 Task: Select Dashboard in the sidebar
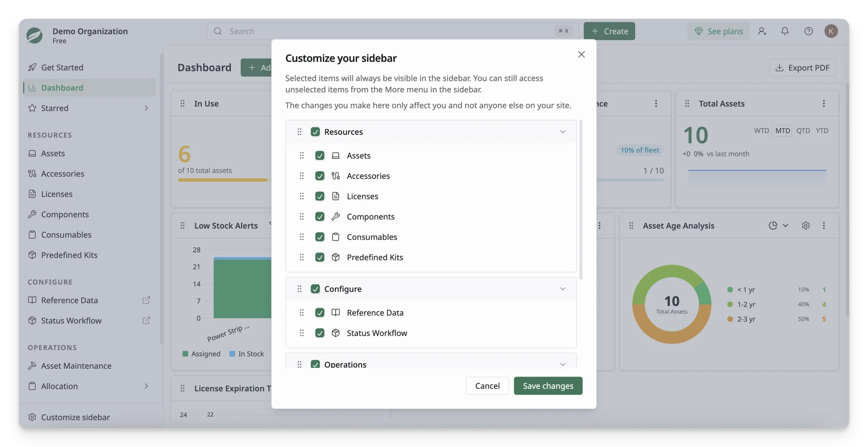pos(89,88)
